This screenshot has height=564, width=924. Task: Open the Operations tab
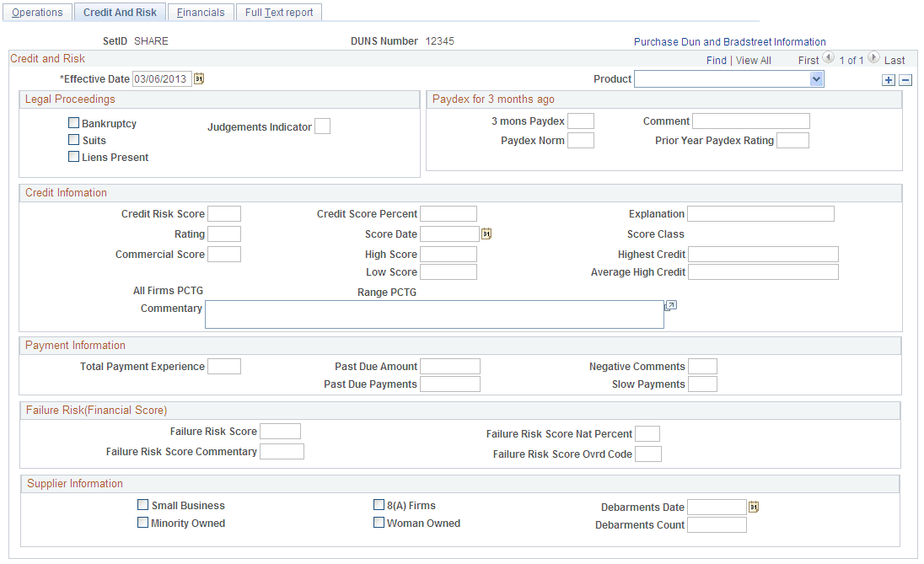tap(37, 12)
